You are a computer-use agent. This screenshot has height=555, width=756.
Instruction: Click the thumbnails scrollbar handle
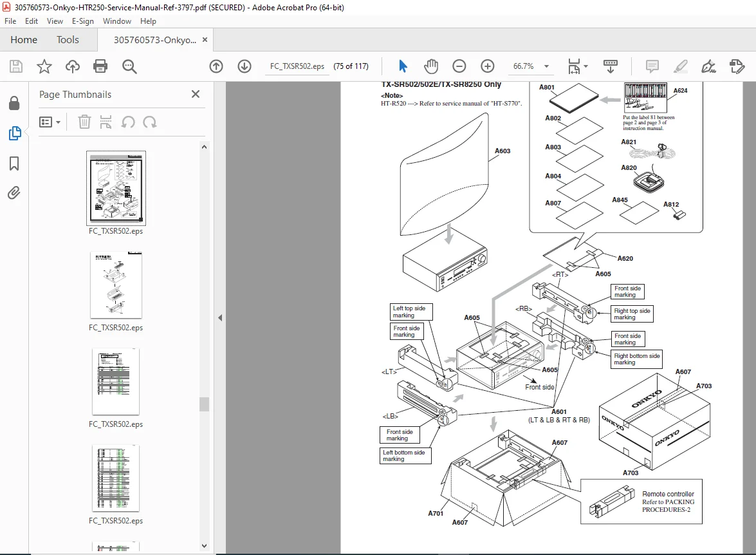[x=205, y=404]
